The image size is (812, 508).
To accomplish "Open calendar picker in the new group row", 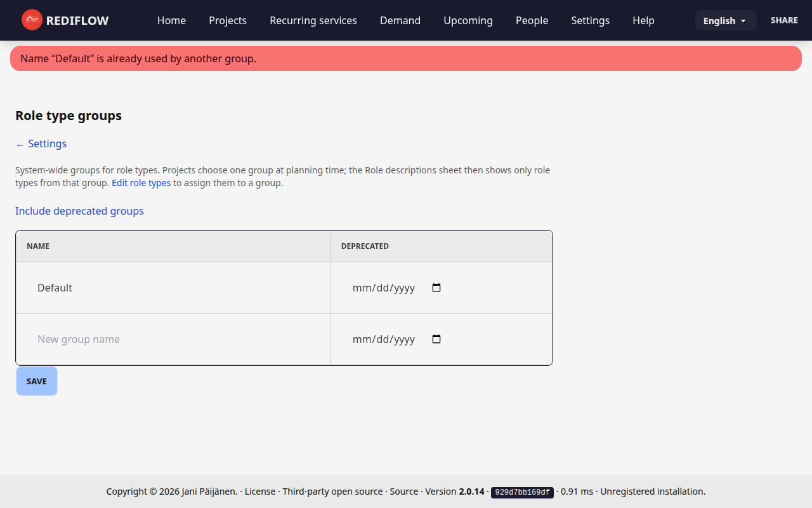I will [x=436, y=339].
